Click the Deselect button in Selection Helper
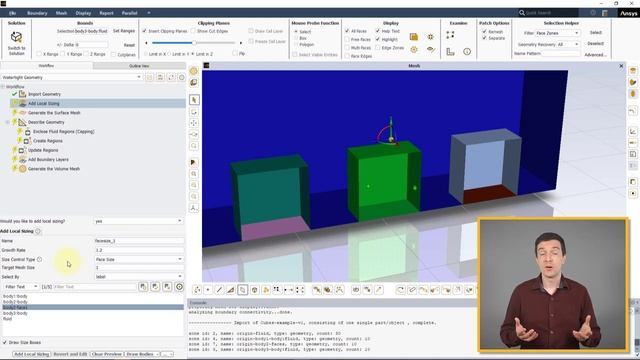This screenshot has width=640, height=360. point(596,43)
